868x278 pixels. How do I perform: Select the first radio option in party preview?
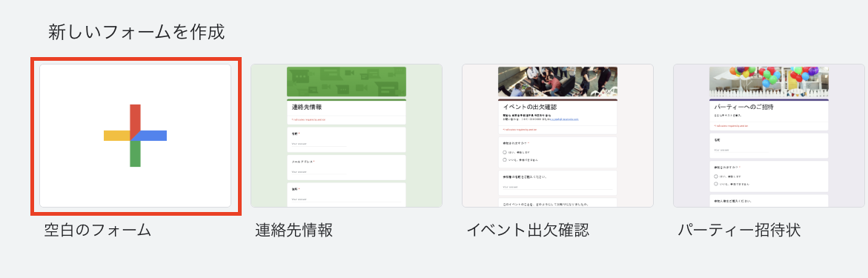coord(716,176)
